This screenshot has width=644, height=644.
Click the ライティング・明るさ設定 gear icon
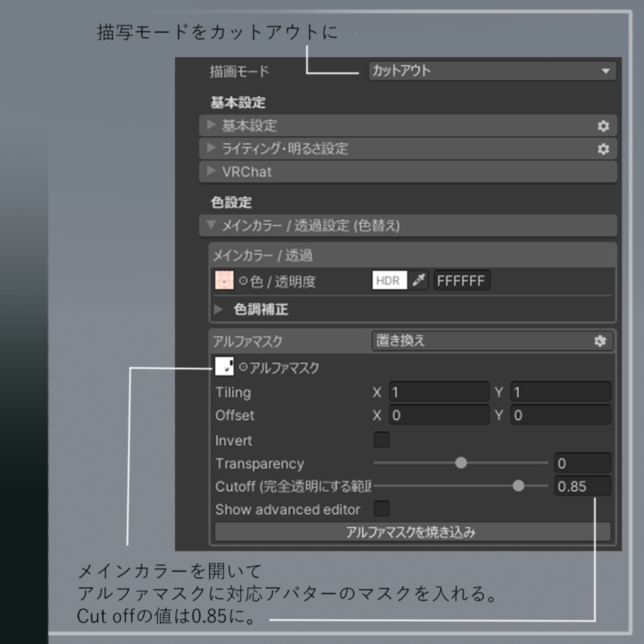pyautogui.click(x=603, y=149)
